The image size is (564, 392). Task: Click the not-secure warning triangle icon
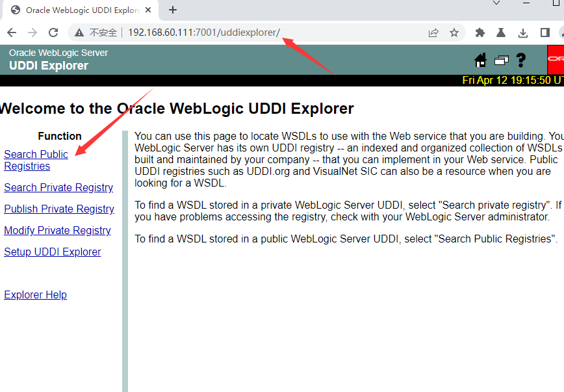[79, 33]
